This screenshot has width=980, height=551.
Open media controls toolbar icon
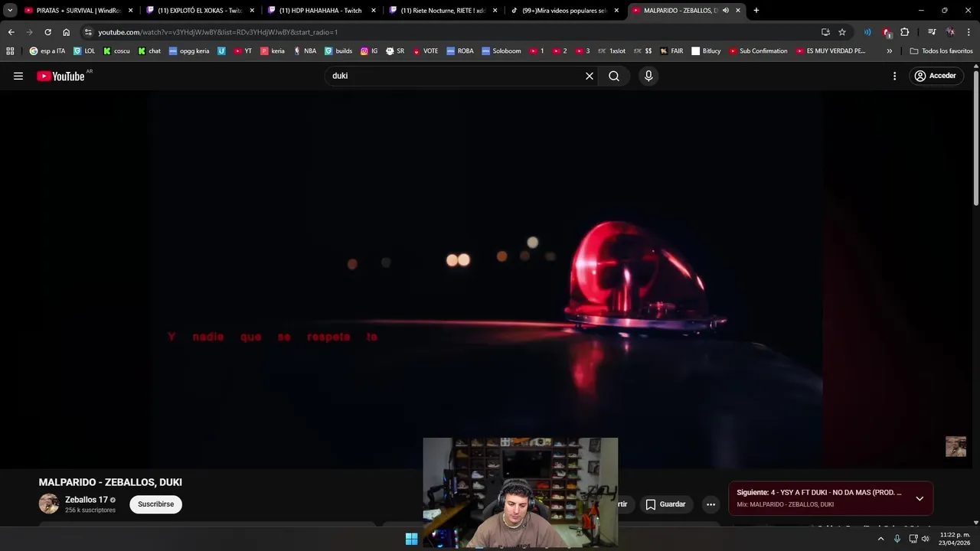point(932,32)
